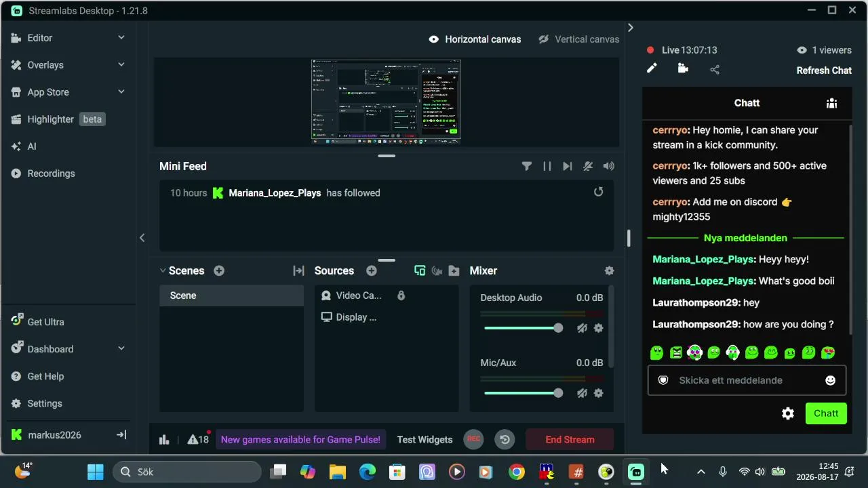Send message with the Chatt button
Screen dimensions: 868x488
826,413
